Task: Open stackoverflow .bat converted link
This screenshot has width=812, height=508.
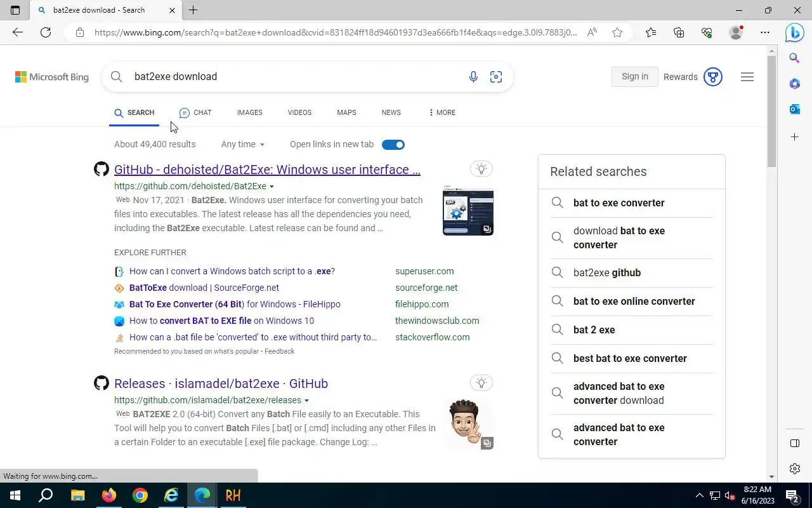Action: click(x=253, y=337)
